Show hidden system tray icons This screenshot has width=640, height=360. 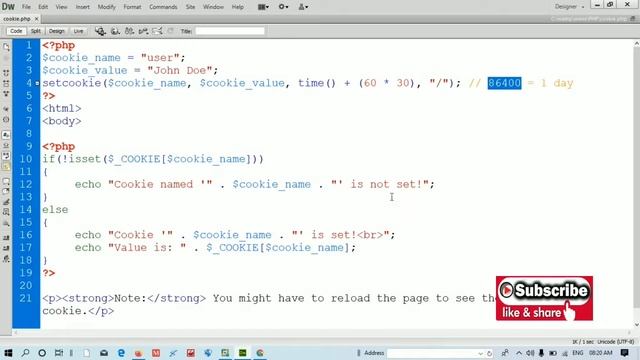519,353
